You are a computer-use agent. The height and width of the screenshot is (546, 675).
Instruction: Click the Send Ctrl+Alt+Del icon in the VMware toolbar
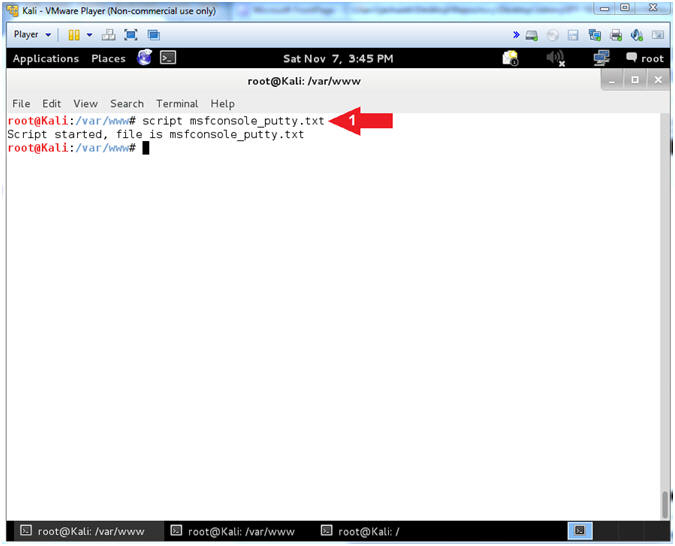click(x=108, y=35)
